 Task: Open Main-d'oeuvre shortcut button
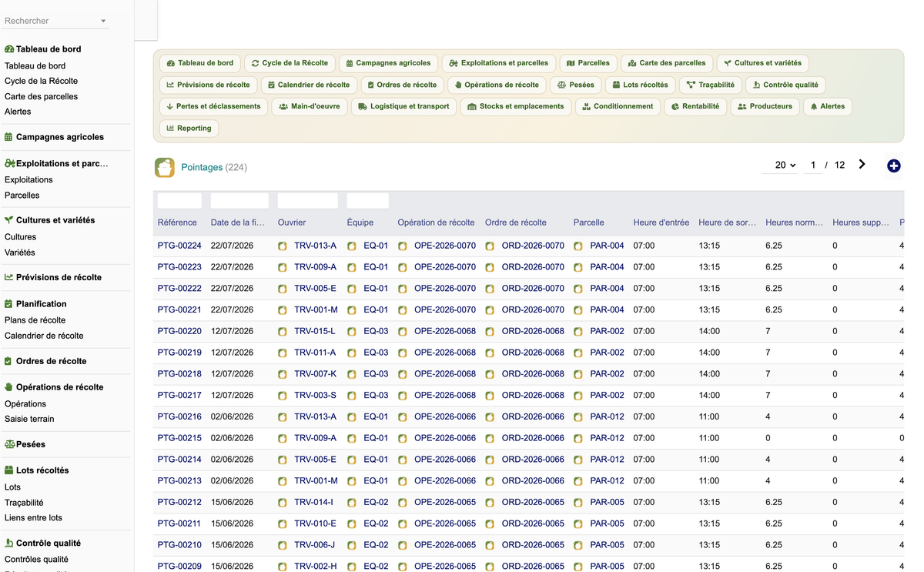point(310,106)
